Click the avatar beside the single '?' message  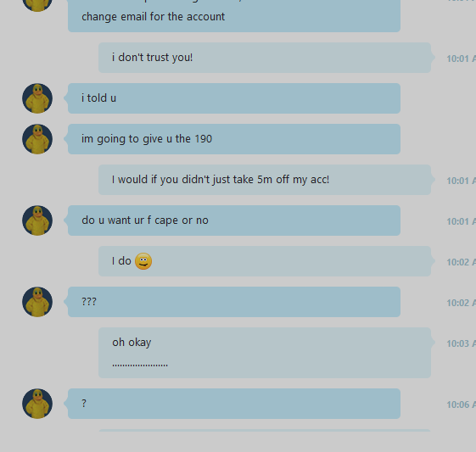[37, 404]
